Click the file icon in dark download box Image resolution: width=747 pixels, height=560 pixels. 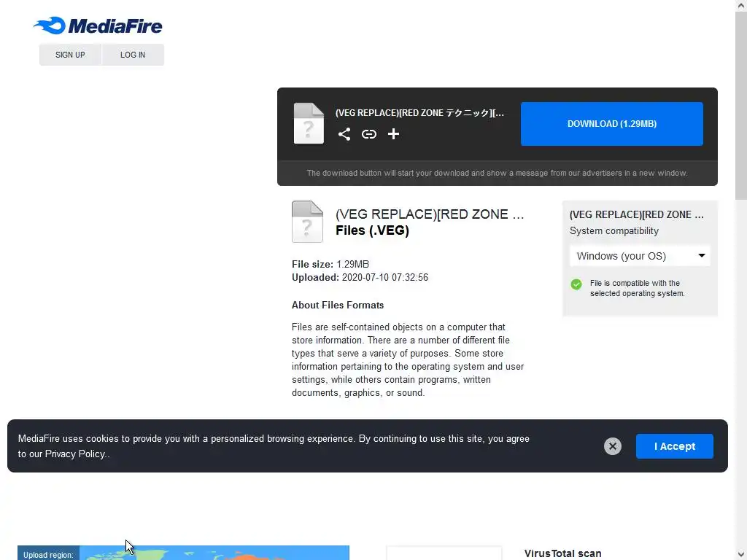coord(309,123)
